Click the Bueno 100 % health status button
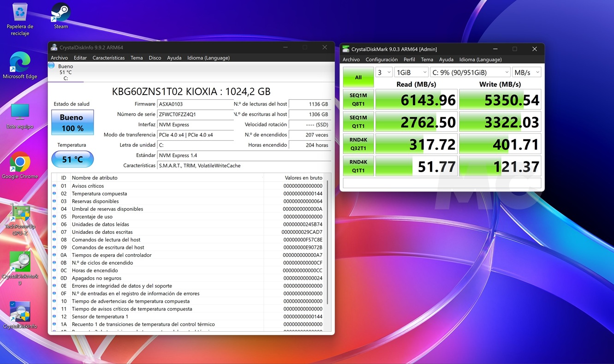This screenshot has width=614, height=364. tap(72, 122)
